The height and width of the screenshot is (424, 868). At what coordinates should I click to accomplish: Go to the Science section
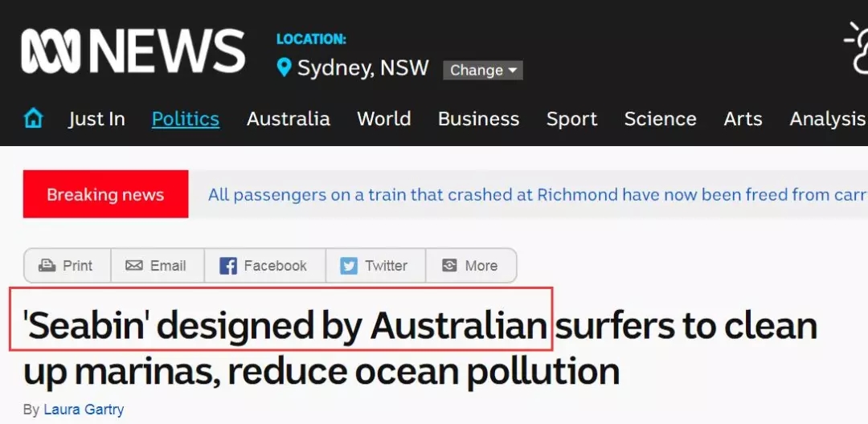[661, 119]
